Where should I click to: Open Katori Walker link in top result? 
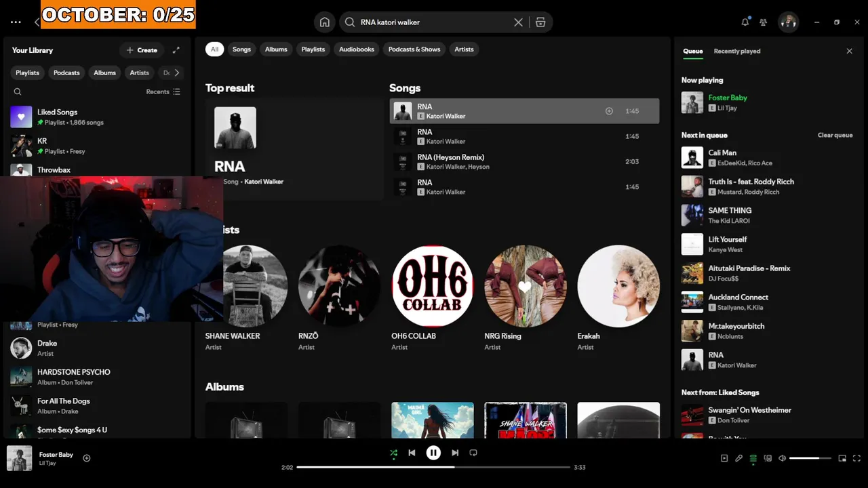264,182
